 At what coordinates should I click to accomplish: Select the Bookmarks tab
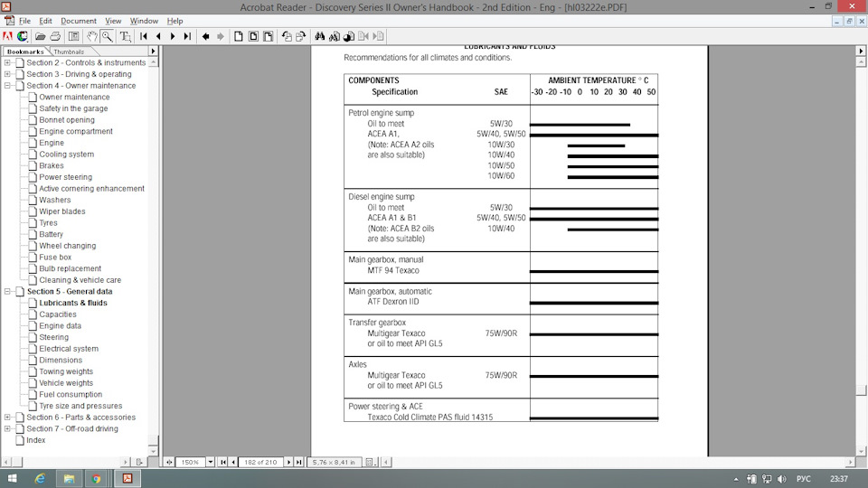click(25, 52)
